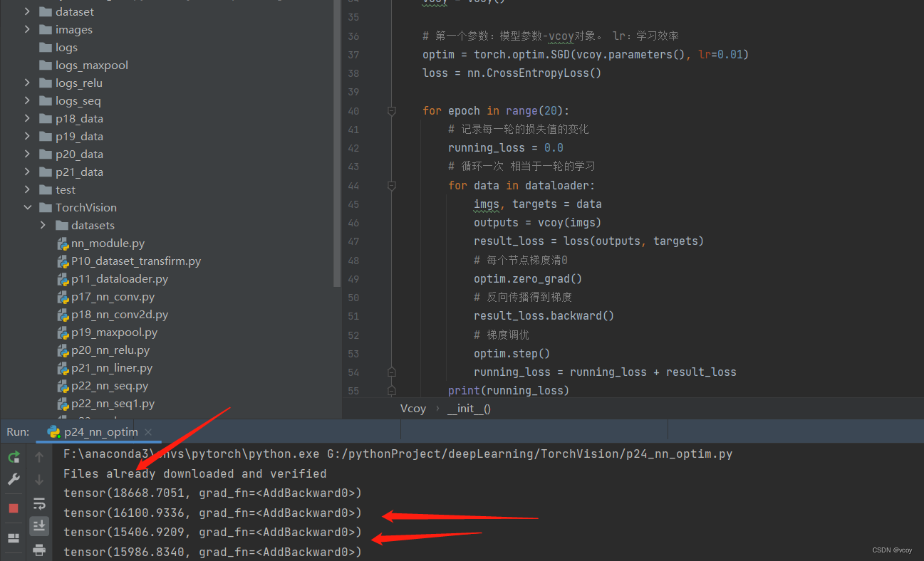Click the TorchVision folder name

pyautogui.click(x=86, y=207)
